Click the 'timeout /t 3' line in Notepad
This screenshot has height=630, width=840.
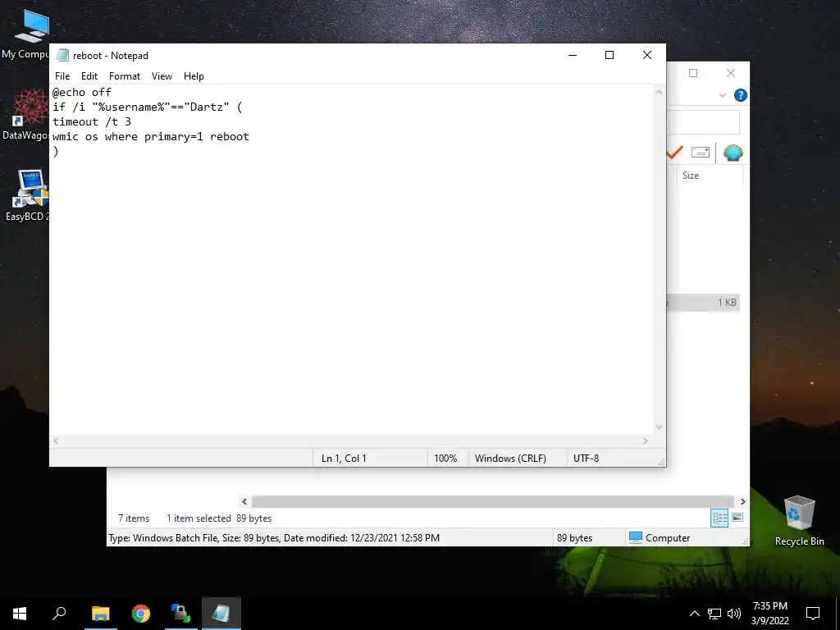(x=92, y=121)
